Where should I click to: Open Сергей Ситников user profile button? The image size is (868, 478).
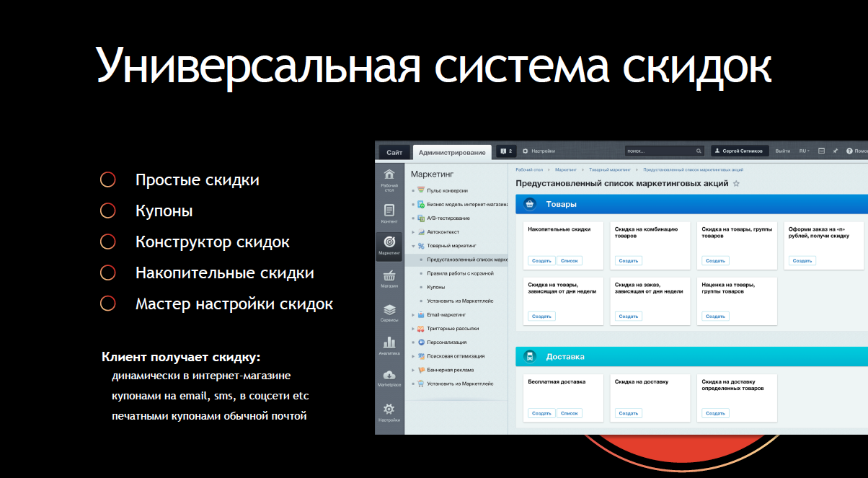[x=740, y=151]
